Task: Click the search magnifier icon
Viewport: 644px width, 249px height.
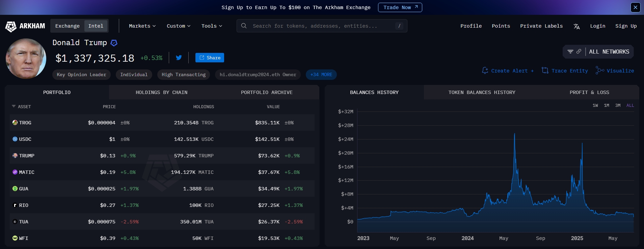Action: pyautogui.click(x=244, y=26)
